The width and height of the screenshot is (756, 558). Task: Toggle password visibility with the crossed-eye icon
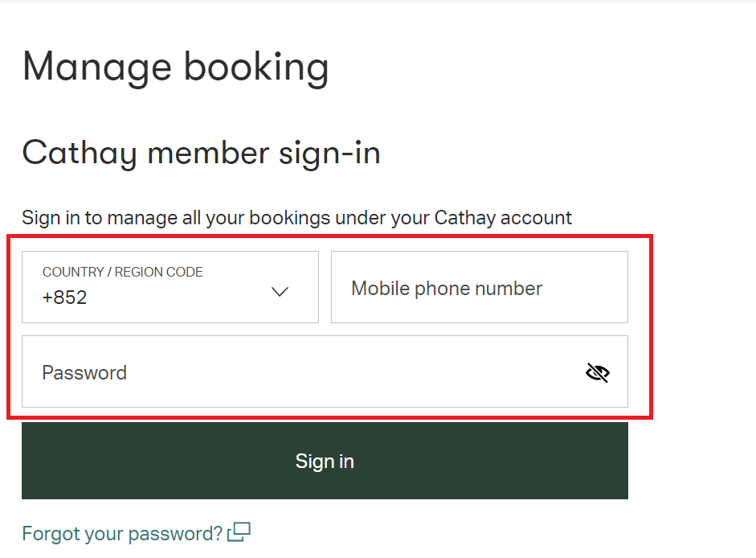tap(598, 372)
